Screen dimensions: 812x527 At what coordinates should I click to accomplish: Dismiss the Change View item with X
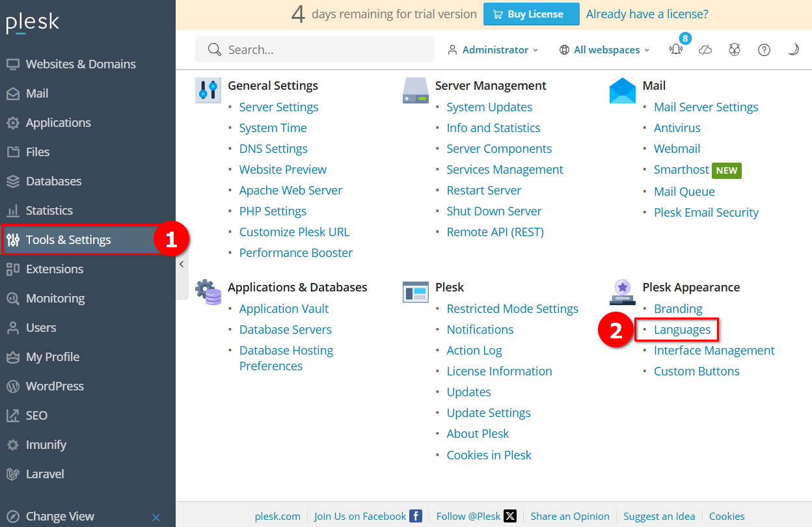coord(156,518)
